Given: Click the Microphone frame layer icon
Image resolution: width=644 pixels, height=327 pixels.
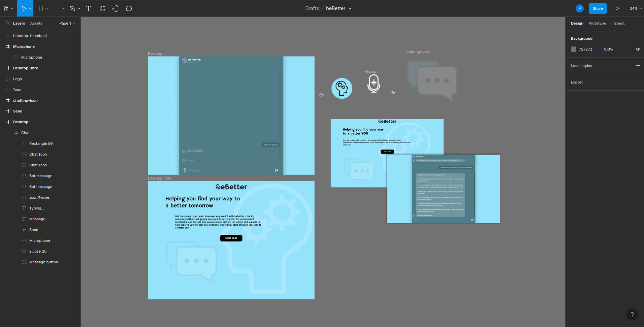Looking at the screenshot, I should tap(8, 46).
